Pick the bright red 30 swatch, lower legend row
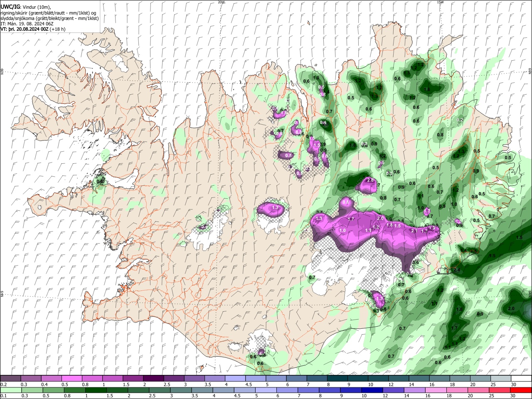 [x=521, y=390]
